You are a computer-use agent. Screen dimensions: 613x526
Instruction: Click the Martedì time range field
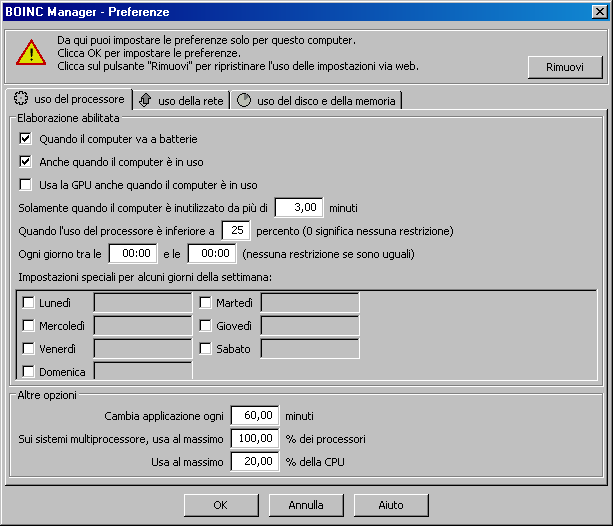[310, 302]
